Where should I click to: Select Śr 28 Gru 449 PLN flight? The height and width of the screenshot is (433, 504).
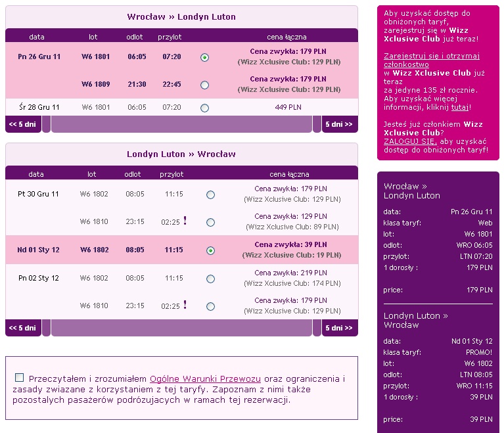point(205,108)
